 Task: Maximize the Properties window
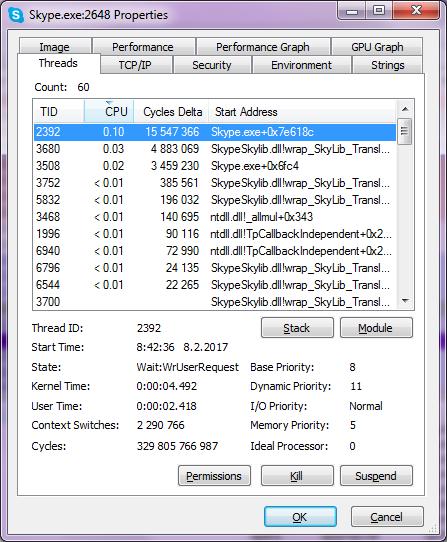379,11
